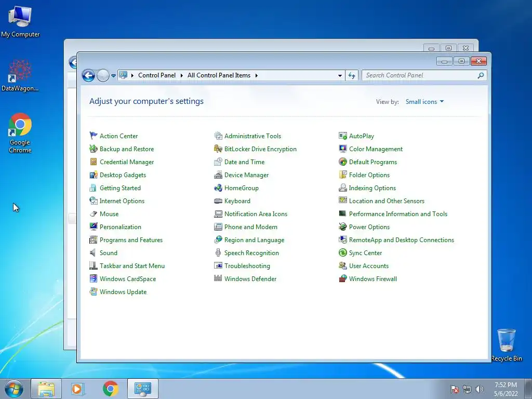
Task: Click the Desktop Gadgets icon
Action: [x=94, y=175]
